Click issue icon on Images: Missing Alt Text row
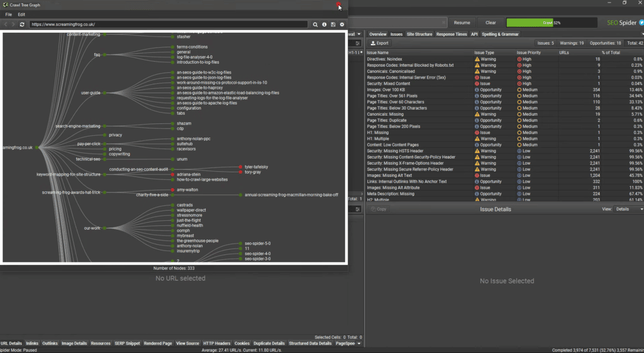 (477, 176)
